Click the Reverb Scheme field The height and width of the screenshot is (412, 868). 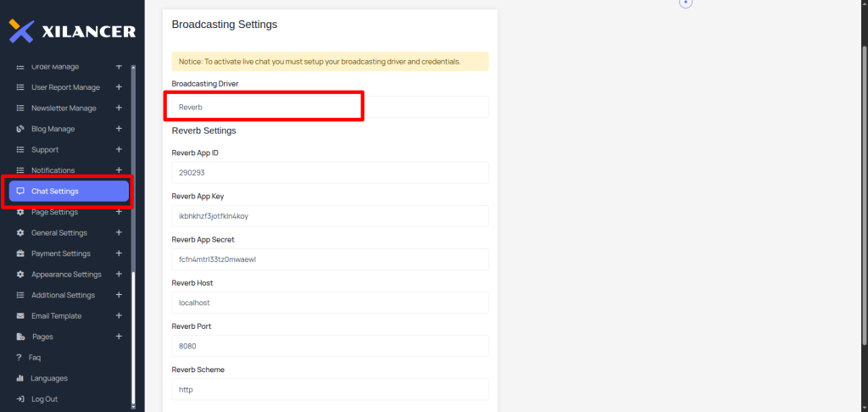[330, 389]
